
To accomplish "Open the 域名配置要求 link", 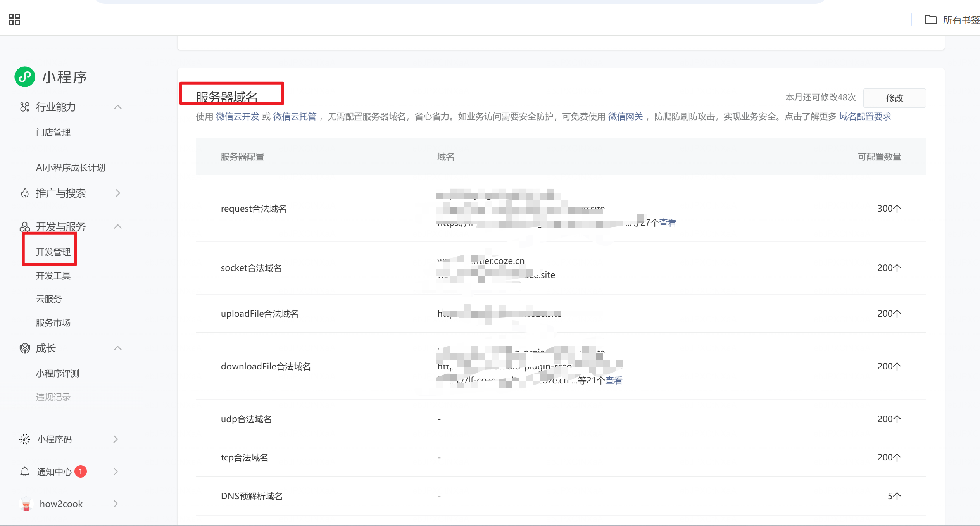I will [865, 117].
